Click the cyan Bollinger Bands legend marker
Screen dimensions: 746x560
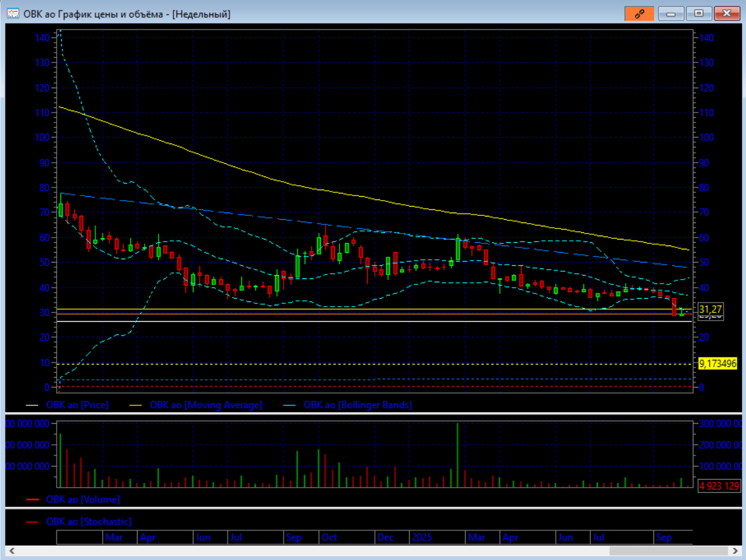tap(290, 405)
